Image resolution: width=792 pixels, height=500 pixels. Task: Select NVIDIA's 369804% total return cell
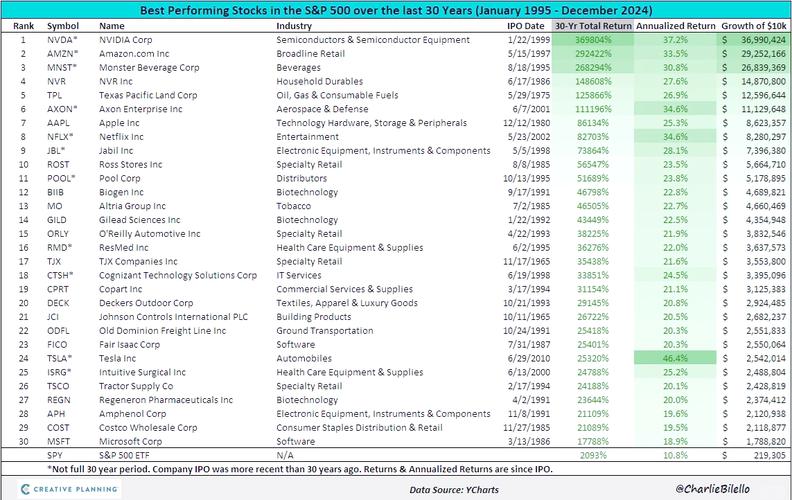coord(593,39)
